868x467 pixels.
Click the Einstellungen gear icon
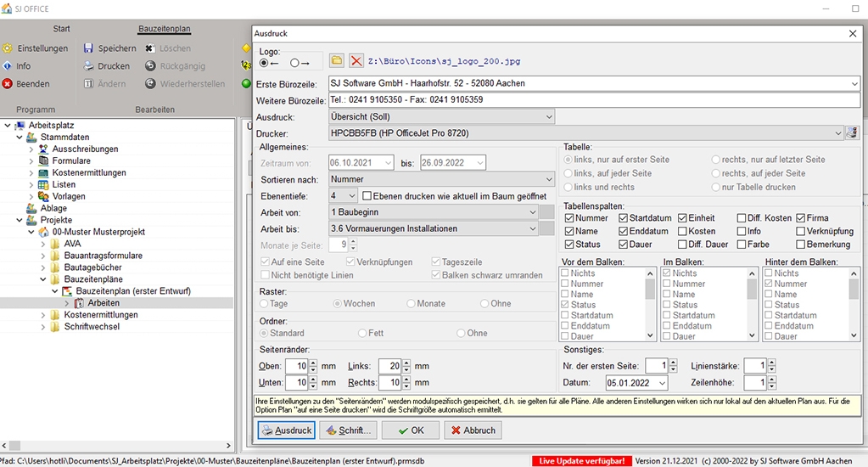[8, 48]
